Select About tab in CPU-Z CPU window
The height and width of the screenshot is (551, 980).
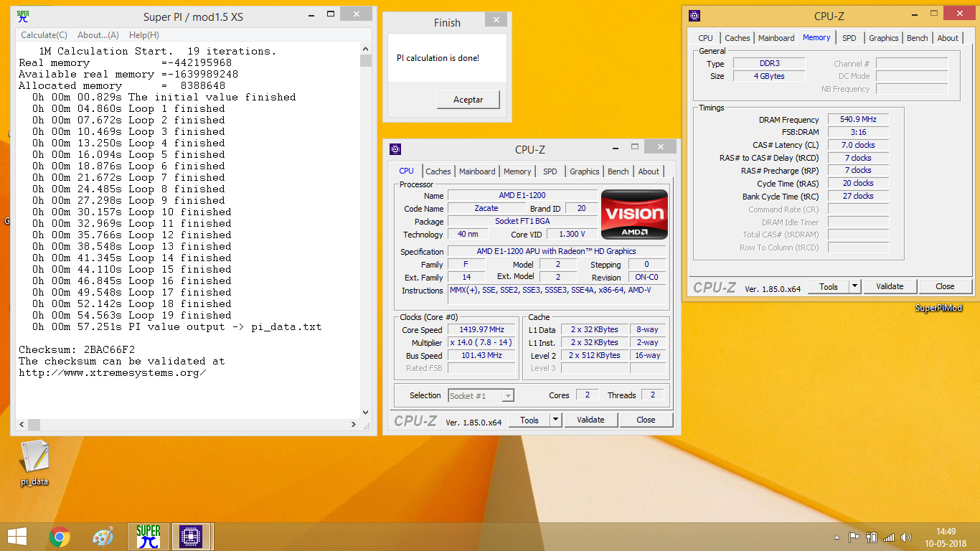(x=649, y=171)
